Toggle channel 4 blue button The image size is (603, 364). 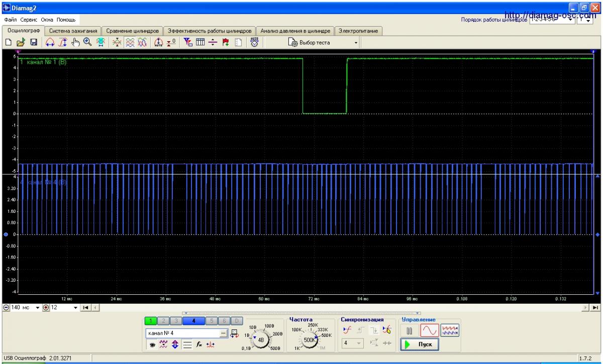click(x=193, y=321)
